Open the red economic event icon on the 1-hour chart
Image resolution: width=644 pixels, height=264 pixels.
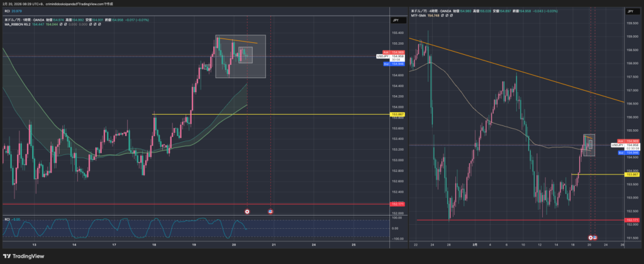(247, 212)
